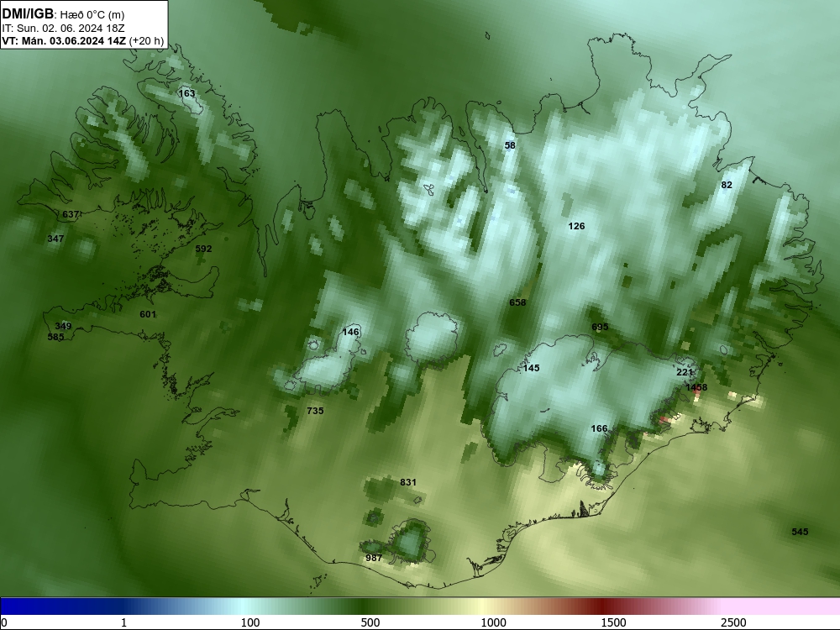Click the map value 163
Screen dimensions: 840x630
[x=186, y=93]
